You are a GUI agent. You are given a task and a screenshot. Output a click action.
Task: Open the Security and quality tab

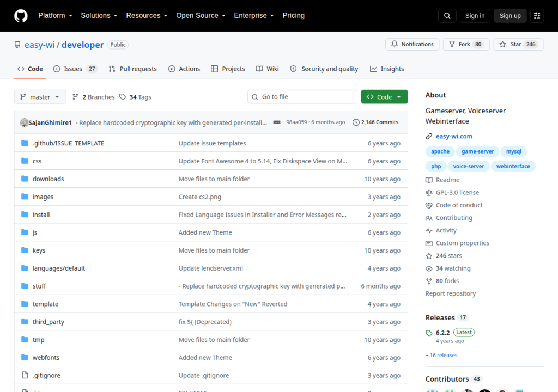tap(324, 69)
